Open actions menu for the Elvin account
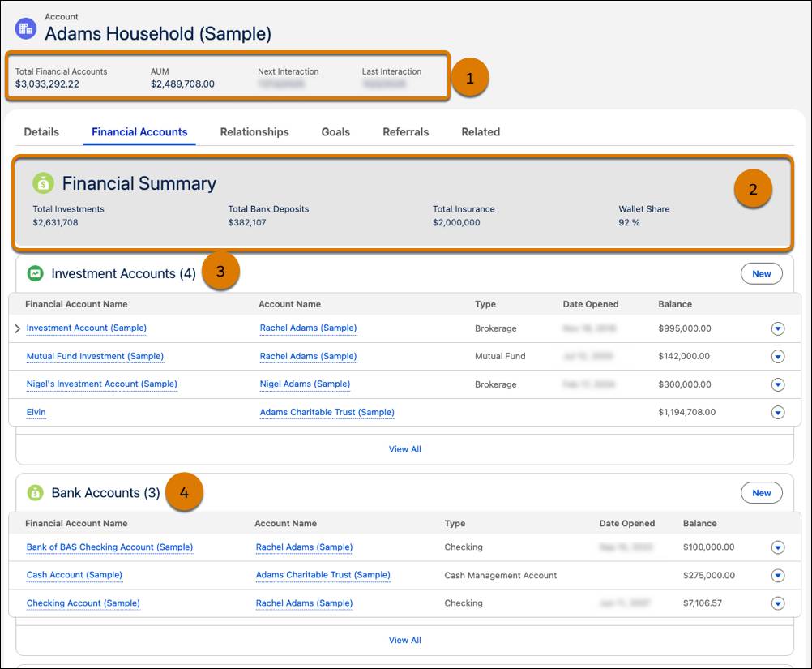 (777, 412)
